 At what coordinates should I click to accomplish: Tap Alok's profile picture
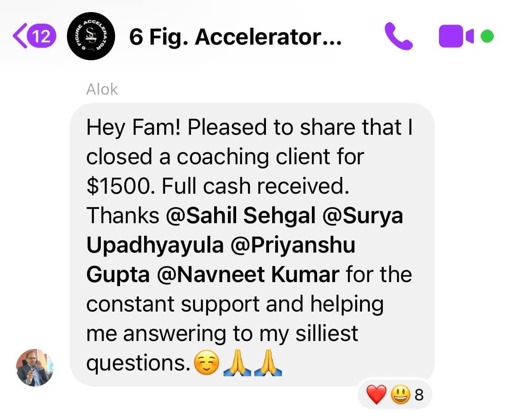35,368
